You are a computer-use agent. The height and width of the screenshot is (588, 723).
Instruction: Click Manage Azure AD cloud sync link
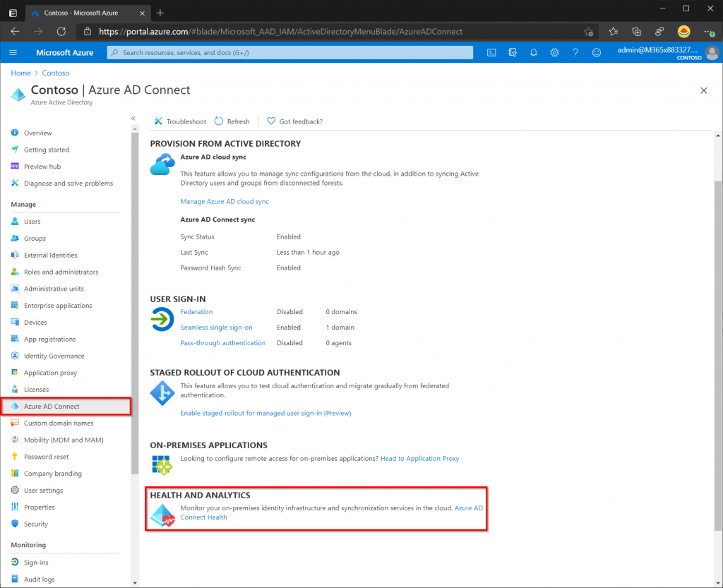225,201
